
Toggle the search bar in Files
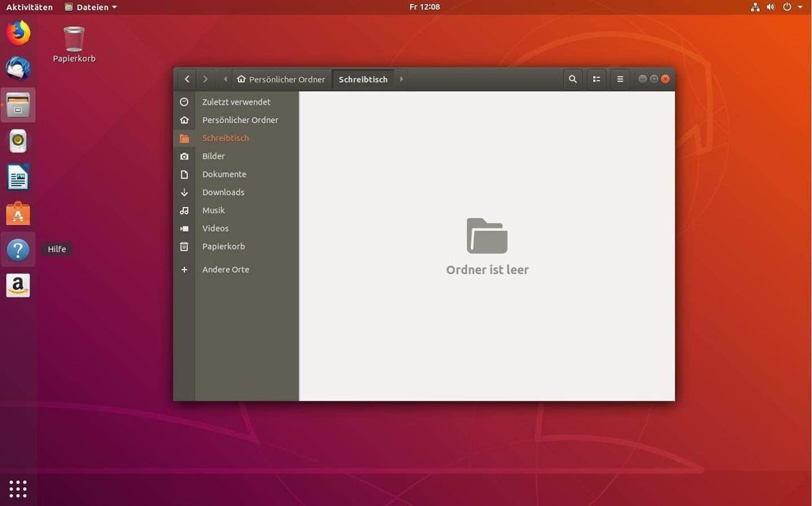[573, 79]
